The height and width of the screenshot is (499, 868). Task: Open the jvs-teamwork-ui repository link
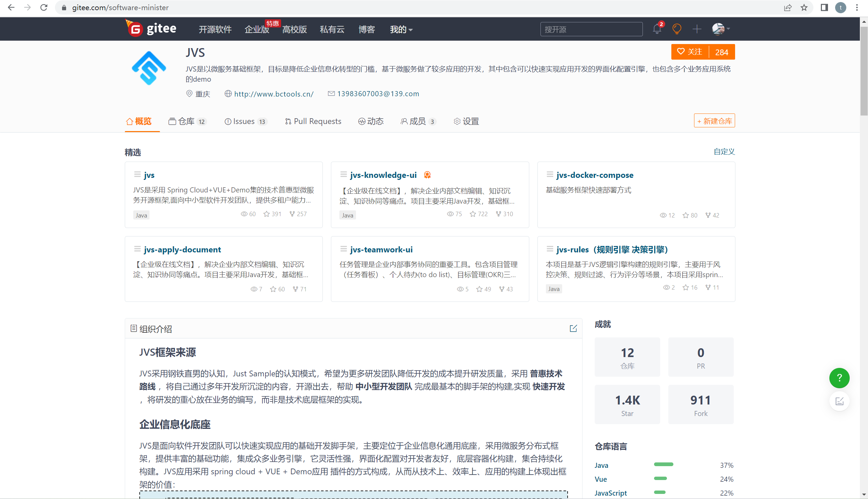(381, 249)
